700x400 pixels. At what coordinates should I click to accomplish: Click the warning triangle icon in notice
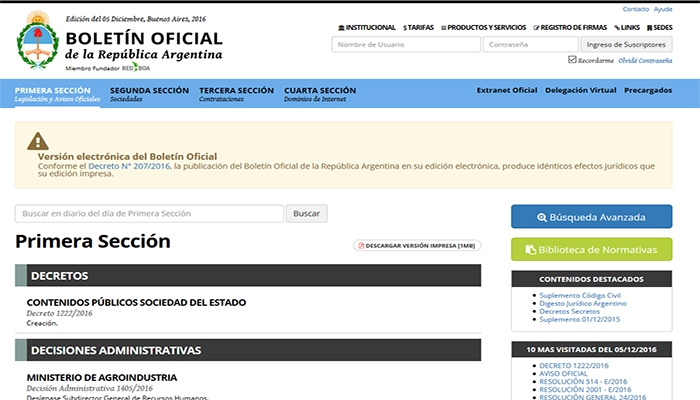click(38, 141)
